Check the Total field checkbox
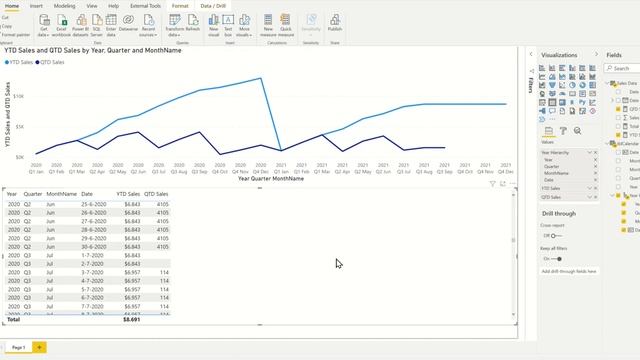Image resolution: width=640 pixels, height=360 pixels. point(618,126)
